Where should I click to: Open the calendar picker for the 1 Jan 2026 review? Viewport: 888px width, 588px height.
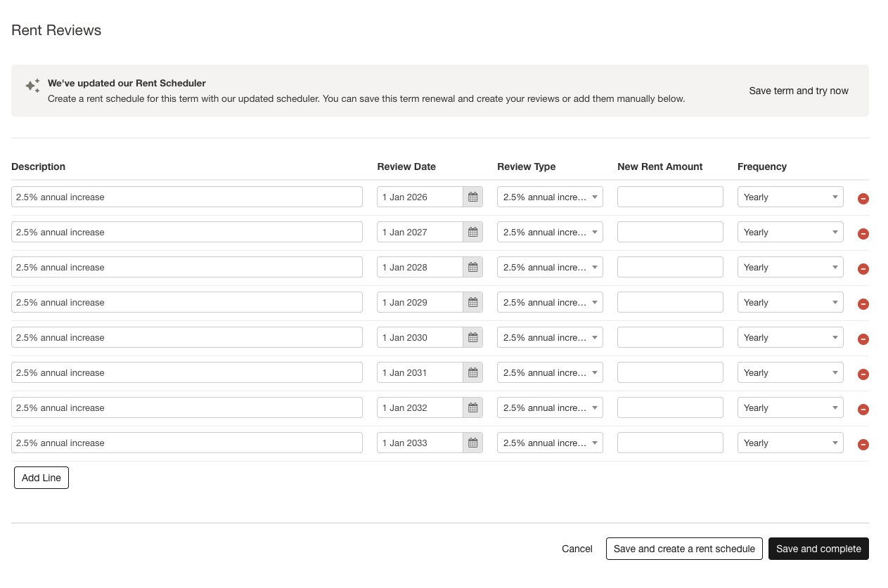coord(473,197)
